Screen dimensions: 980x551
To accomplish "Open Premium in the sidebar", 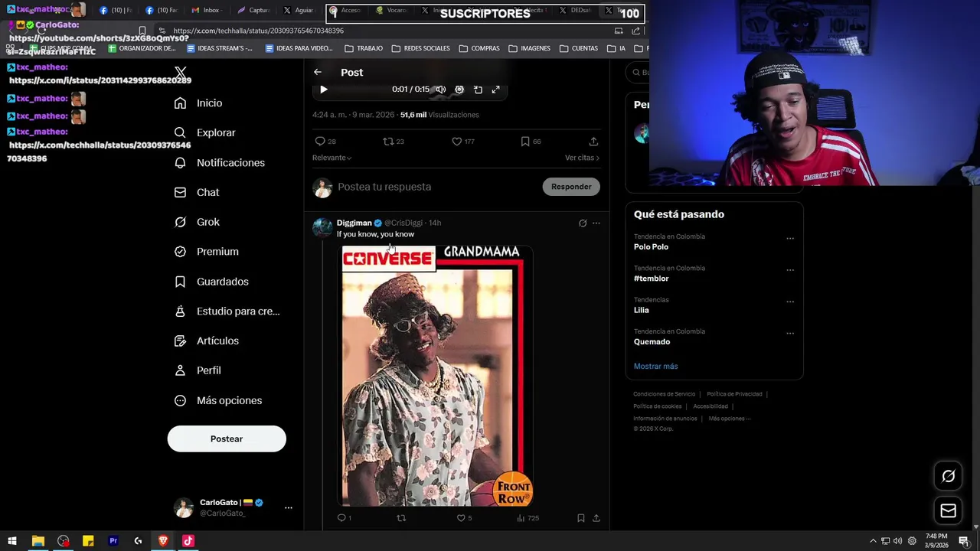I will (206, 252).
